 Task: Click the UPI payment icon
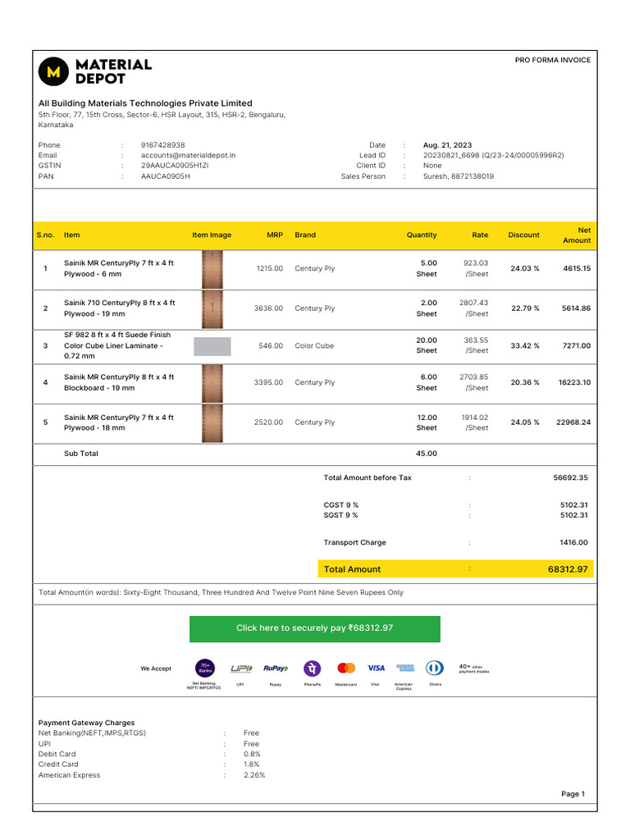point(241,668)
